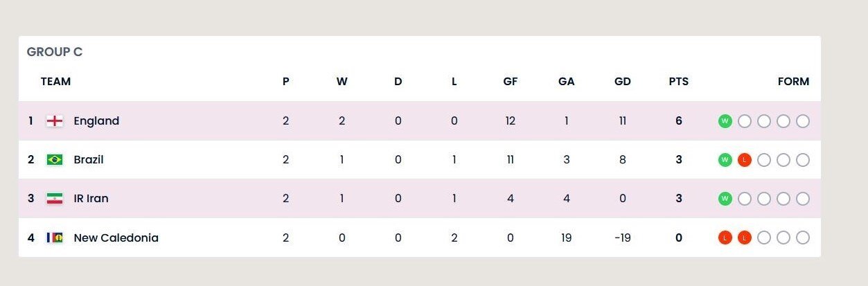Screen dimensions: 868x286
Task: Click IR Iran's green W form badge
Action: pyautogui.click(x=725, y=199)
